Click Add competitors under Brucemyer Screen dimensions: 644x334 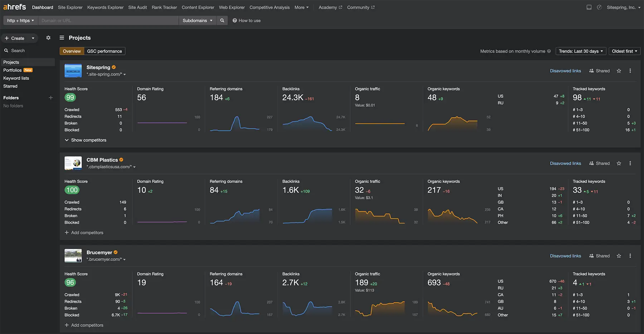pyautogui.click(x=84, y=325)
